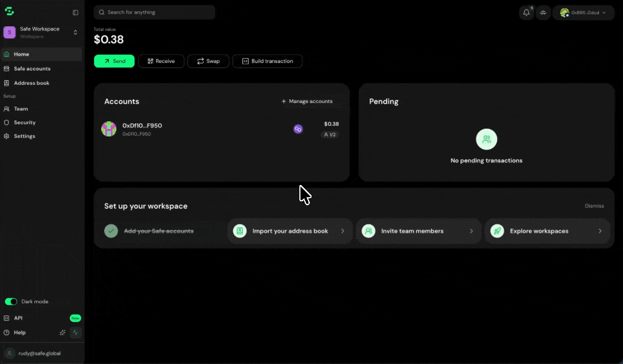Expand chevron on Import your address book
The image size is (623, 364).
point(342,231)
